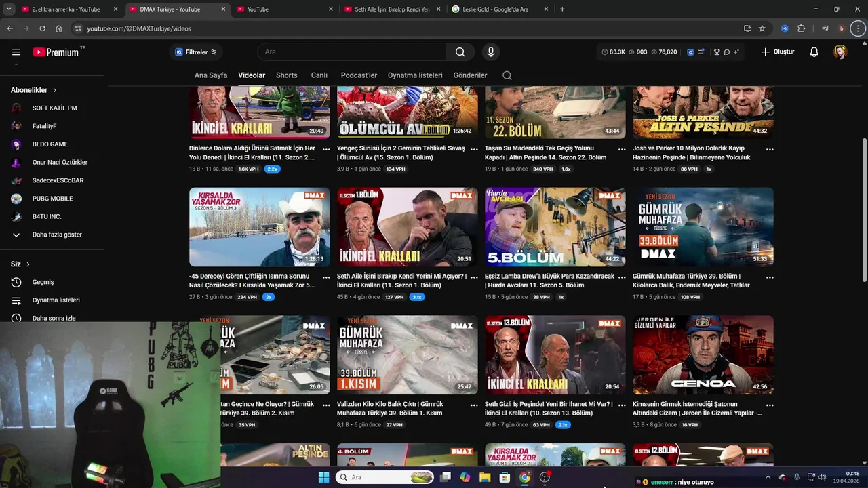Screen dimensions: 868x488
Task: Open Genoa Gizemli Yapılar video thumbnail
Action: click(x=703, y=355)
